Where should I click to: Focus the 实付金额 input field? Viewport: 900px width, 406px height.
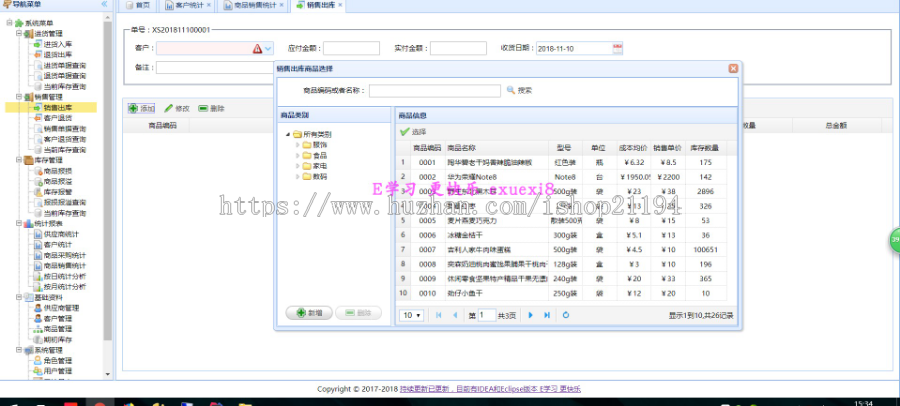459,48
